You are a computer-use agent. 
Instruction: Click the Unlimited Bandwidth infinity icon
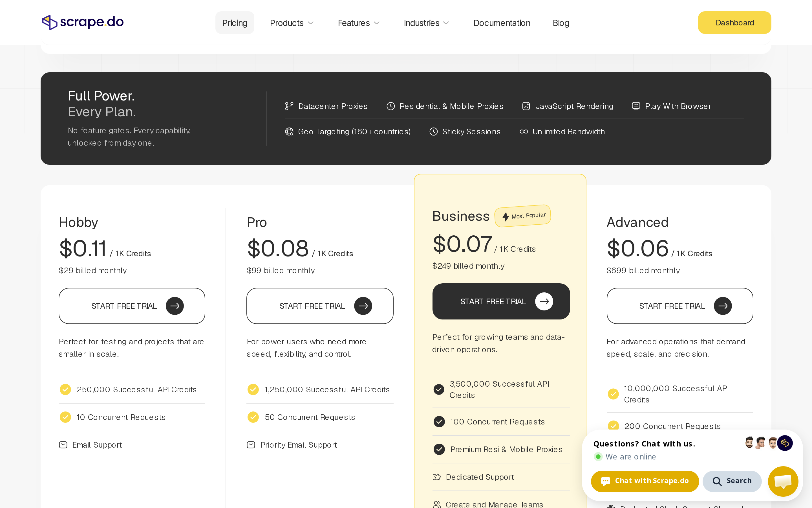[x=524, y=132]
